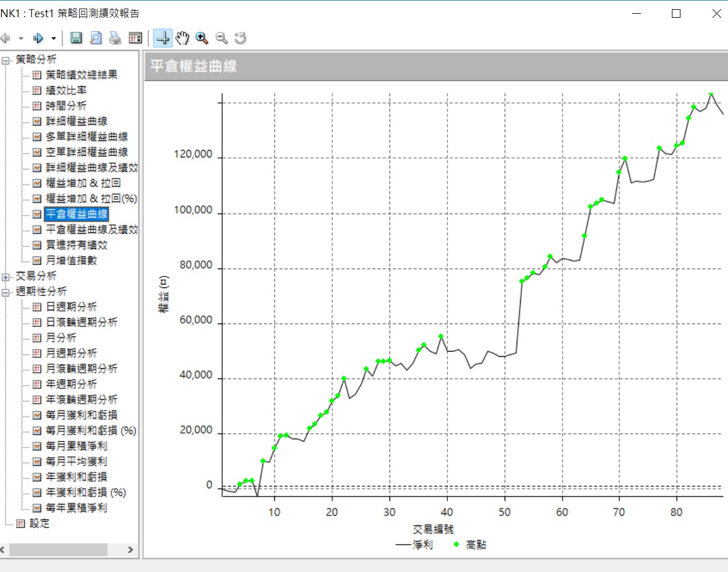
Task: Click the 平倉權益曲線 chart header title
Action: 194,66
